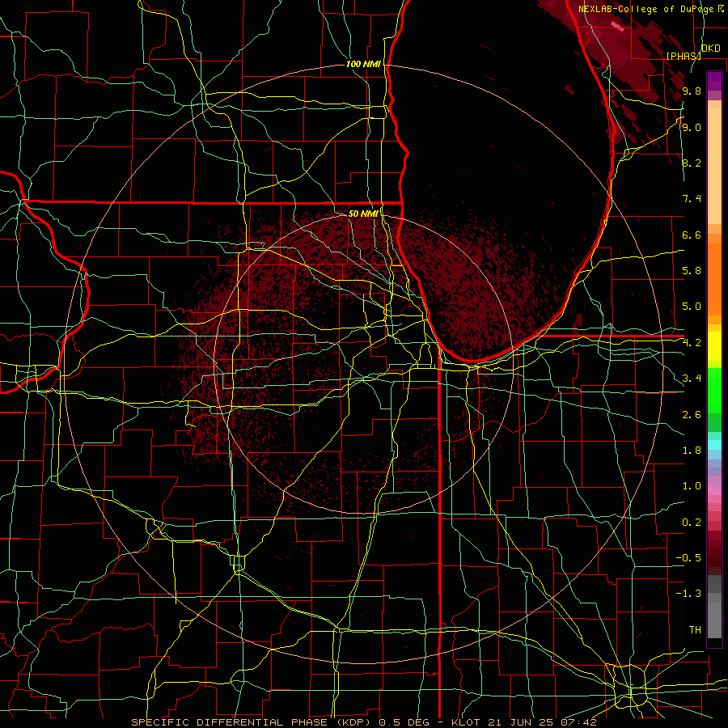
Task: Click the 9.8 value on the scale
Action: pyautogui.click(x=692, y=91)
